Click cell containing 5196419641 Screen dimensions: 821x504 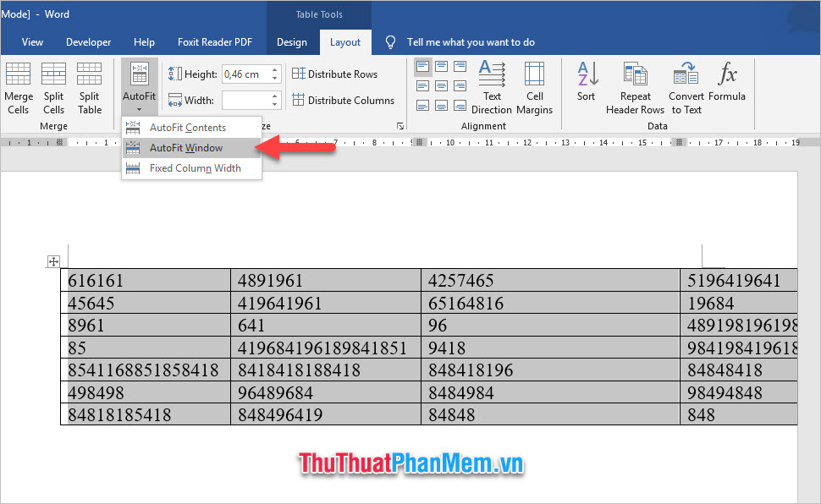[739, 281]
